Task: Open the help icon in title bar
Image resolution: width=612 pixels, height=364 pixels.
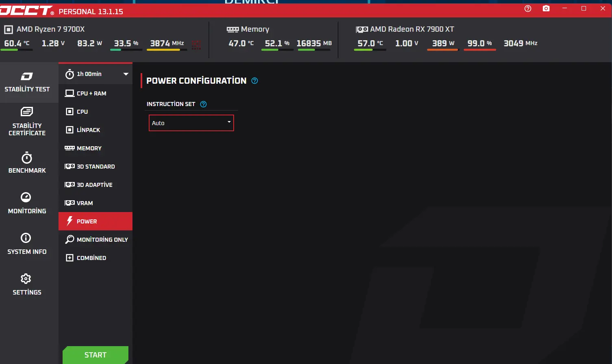Action: 528,9
